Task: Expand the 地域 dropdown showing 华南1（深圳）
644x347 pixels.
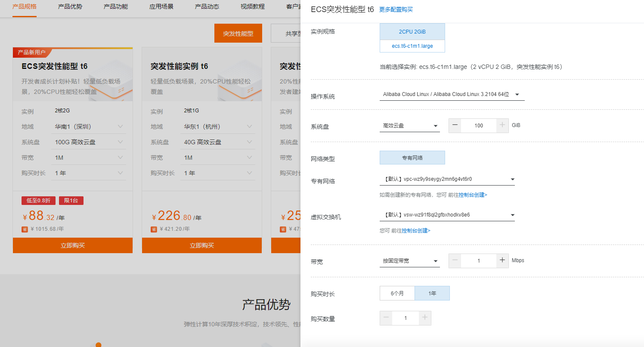Action: pos(89,126)
